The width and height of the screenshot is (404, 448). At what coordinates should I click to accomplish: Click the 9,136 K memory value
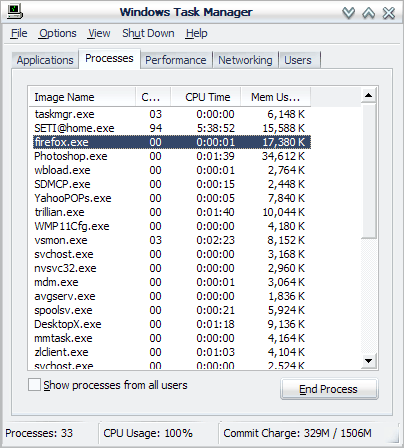(x=286, y=324)
